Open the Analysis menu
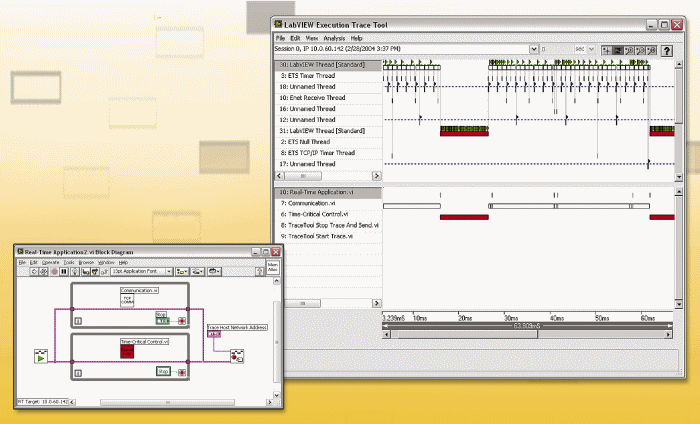Image resolution: width=700 pixels, height=424 pixels. pos(334,38)
